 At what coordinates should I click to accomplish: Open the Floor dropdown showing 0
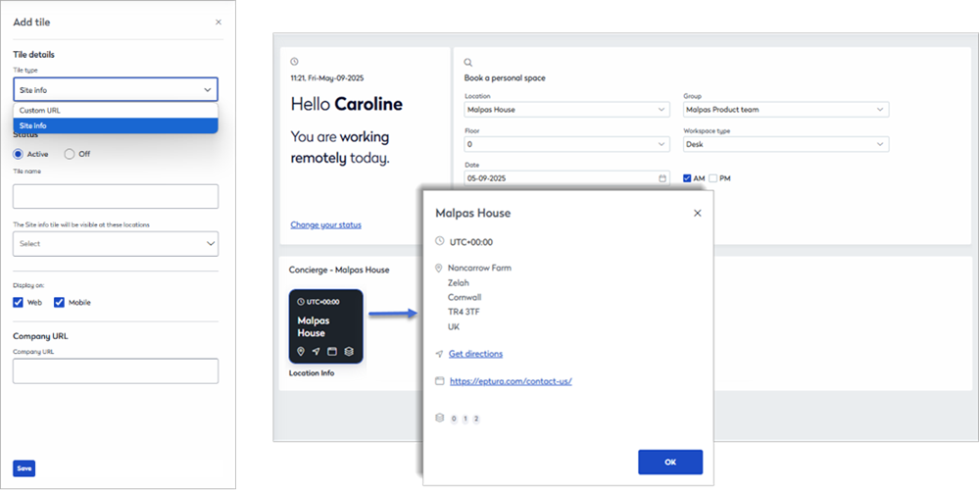(566, 144)
